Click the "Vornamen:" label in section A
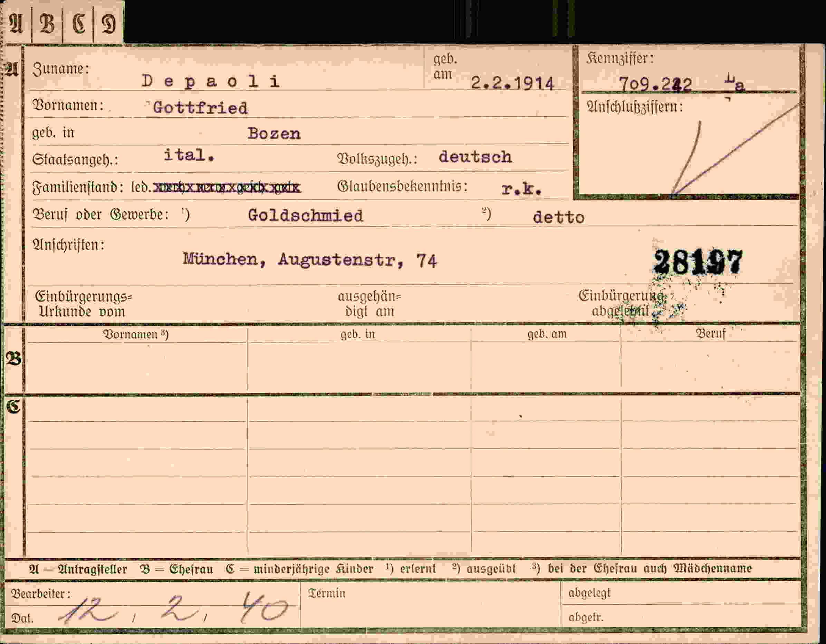 point(68,106)
